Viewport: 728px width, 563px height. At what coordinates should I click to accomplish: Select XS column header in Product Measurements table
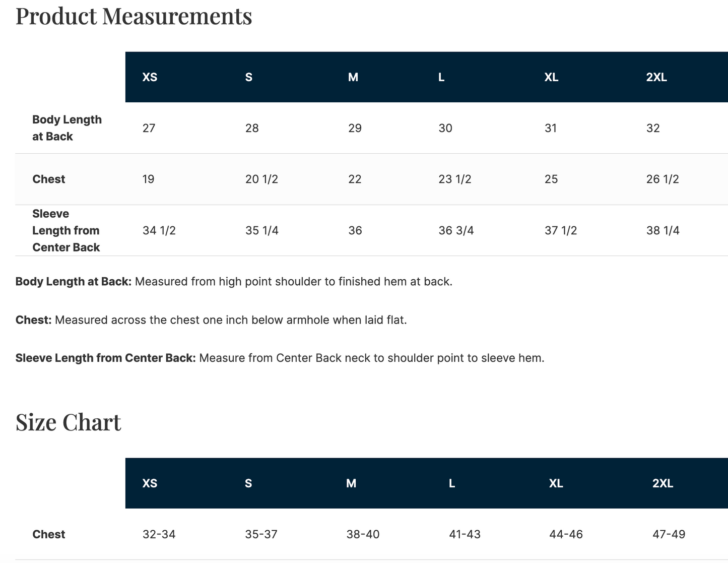pos(150,77)
